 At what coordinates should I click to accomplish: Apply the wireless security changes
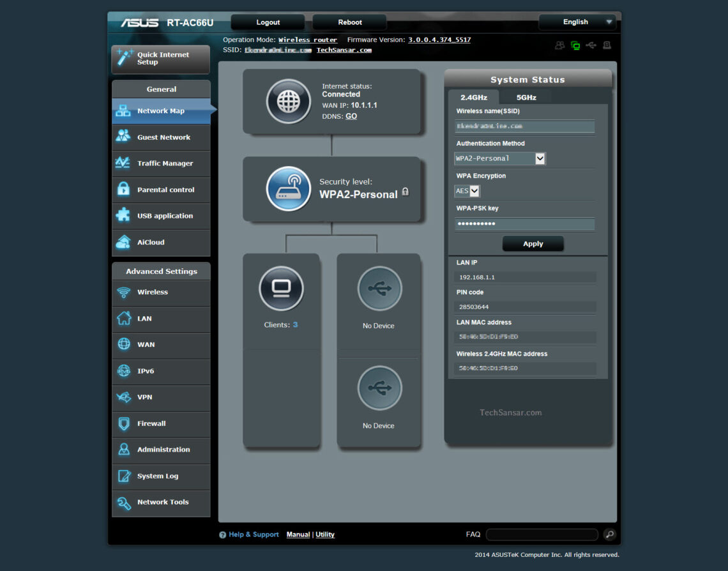point(533,243)
